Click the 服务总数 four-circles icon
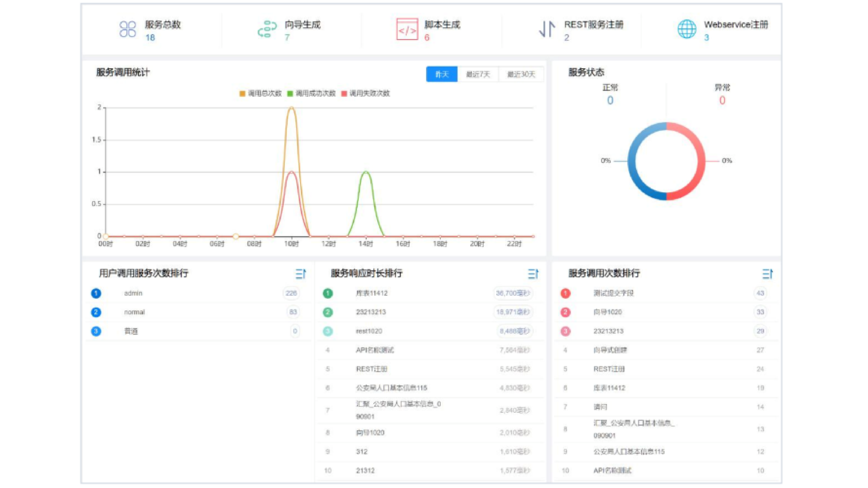Image resolution: width=868 pixels, height=488 pixels. tap(128, 29)
